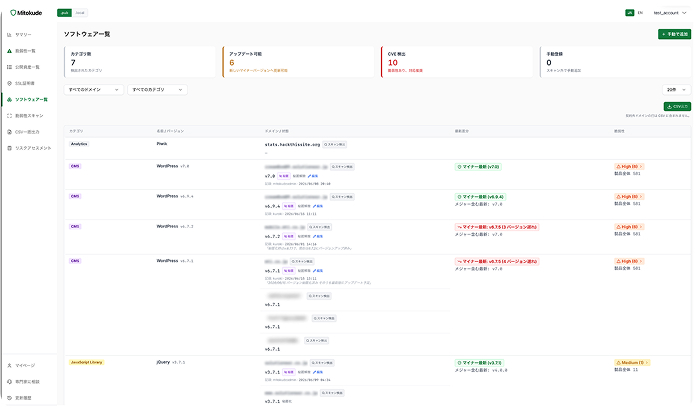Screen dimensions: 696x411
Task: Click the スキャン検出 badge next to stats.hackthissite.org
Action: [335, 145]
